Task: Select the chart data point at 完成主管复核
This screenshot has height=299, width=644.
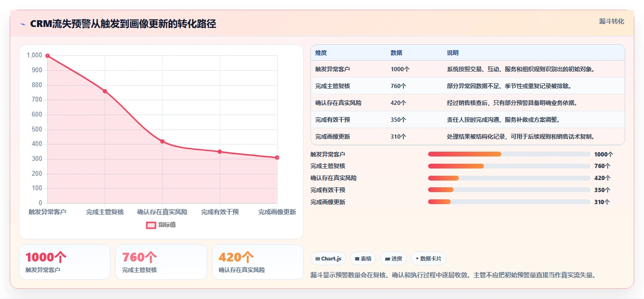Action: [x=105, y=91]
